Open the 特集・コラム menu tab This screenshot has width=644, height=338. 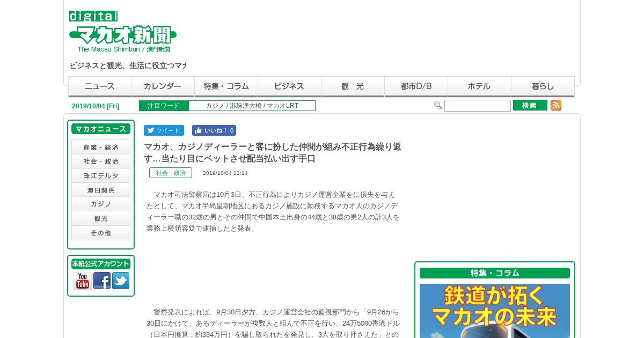pos(226,86)
